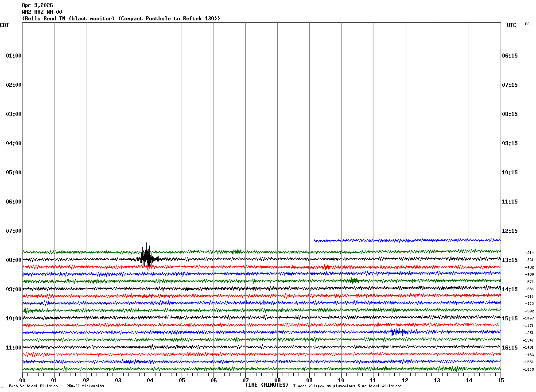Click the 09:00 CDT time label
This screenshot has width=536, height=392.
point(14,289)
